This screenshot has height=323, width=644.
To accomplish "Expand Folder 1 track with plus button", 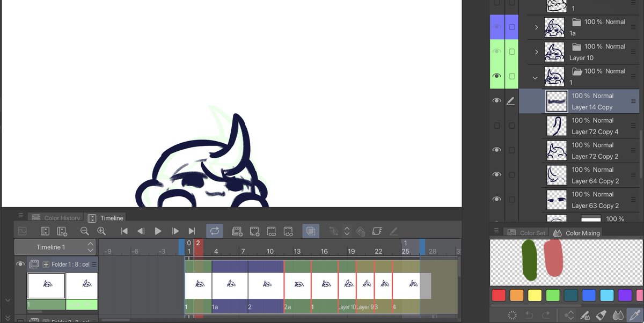I will (46, 264).
